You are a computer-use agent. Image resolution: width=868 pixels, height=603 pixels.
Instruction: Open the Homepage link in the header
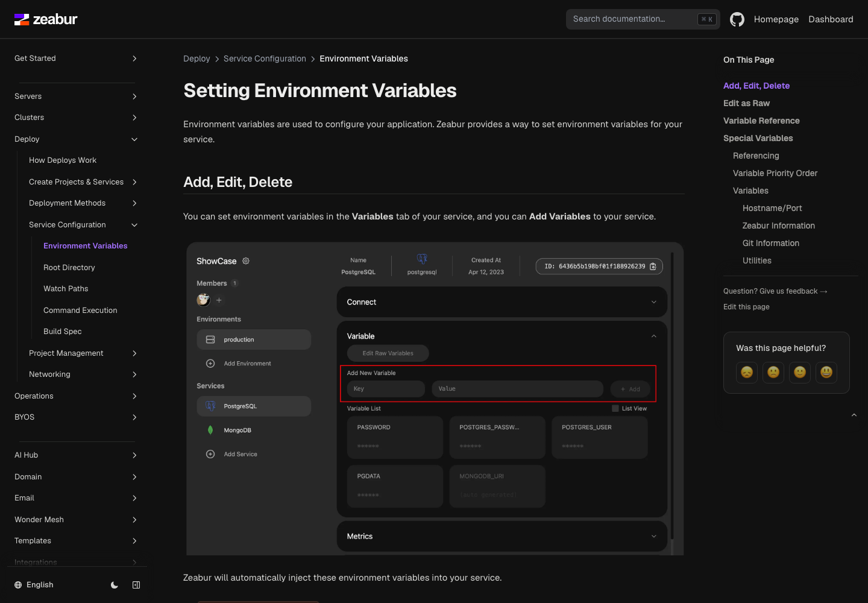(776, 19)
